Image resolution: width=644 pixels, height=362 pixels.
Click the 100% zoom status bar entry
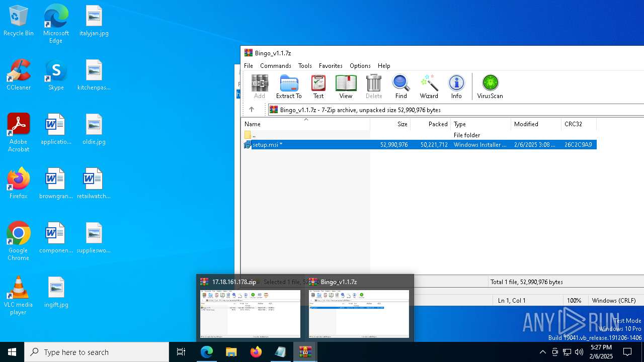(x=574, y=300)
